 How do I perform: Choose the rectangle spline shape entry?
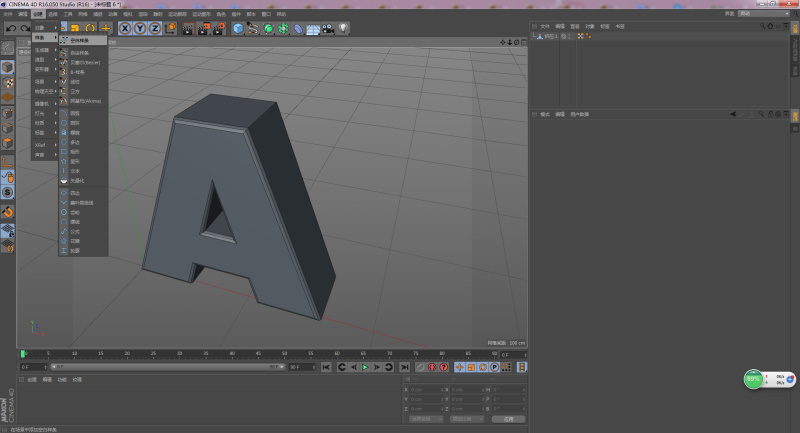[83, 151]
